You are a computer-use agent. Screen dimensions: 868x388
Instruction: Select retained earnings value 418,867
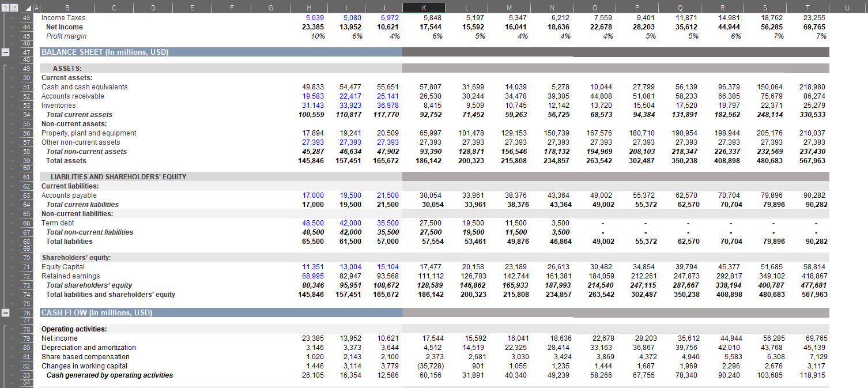[x=813, y=276]
